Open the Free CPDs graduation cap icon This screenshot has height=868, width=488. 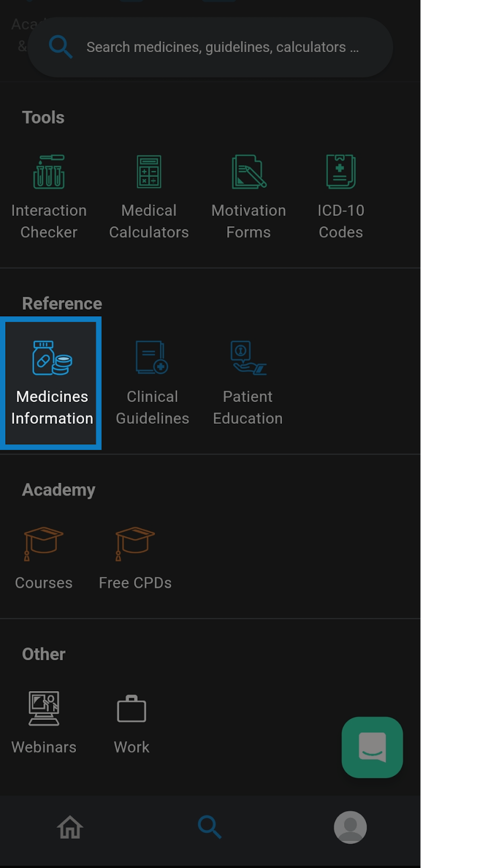coord(135,544)
